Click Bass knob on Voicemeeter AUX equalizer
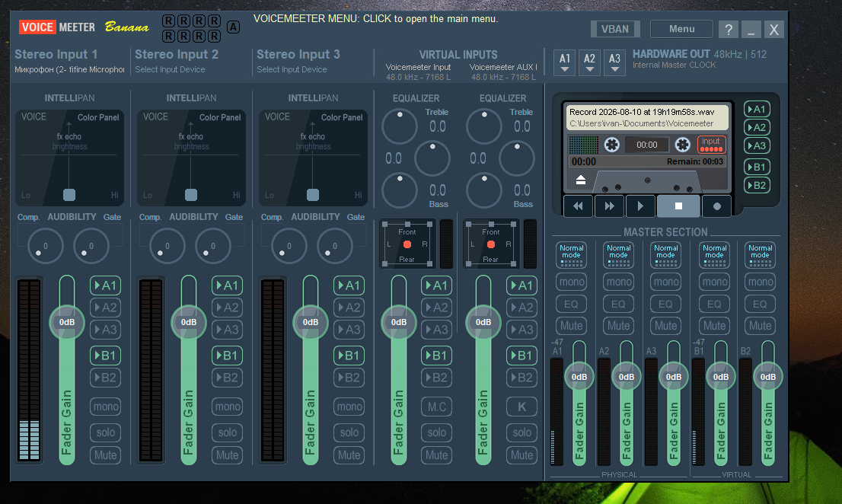 click(x=484, y=190)
